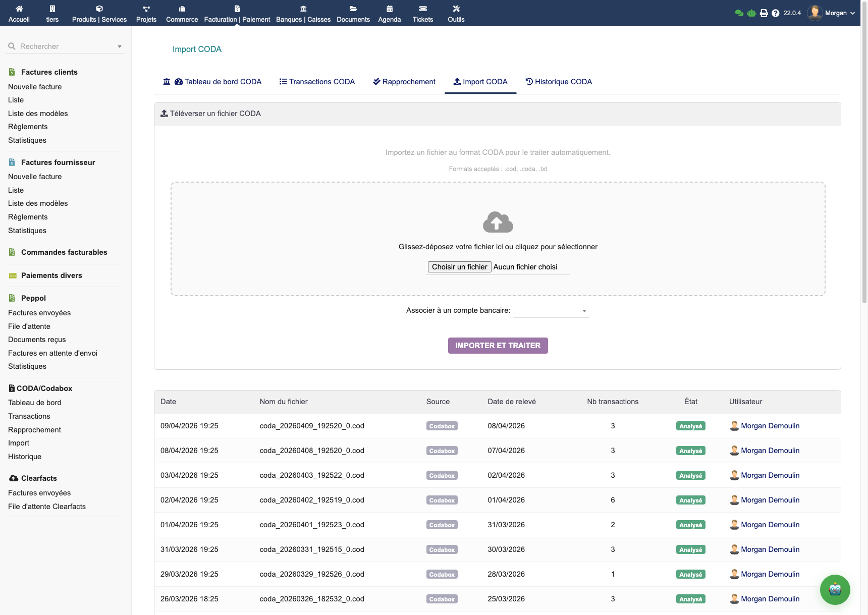Open Factures en attente d'envoi in sidebar
This screenshot has width=868, height=615.
point(52,353)
